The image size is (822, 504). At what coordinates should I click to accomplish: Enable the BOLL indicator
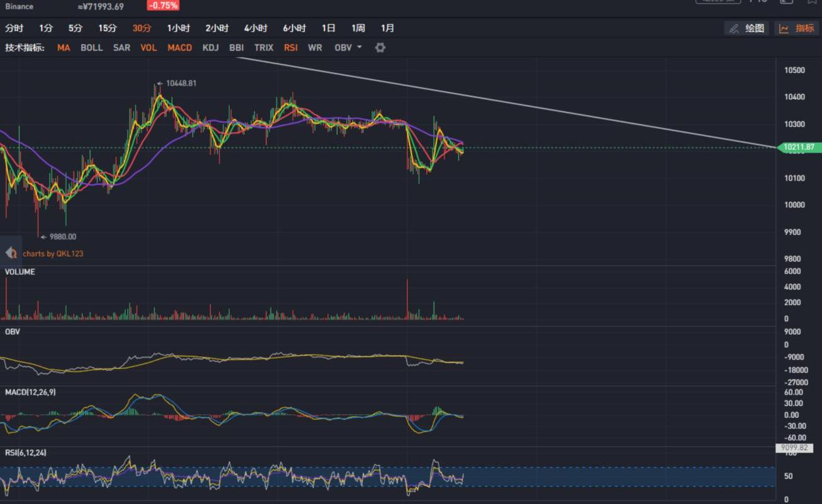pos(91,48)
